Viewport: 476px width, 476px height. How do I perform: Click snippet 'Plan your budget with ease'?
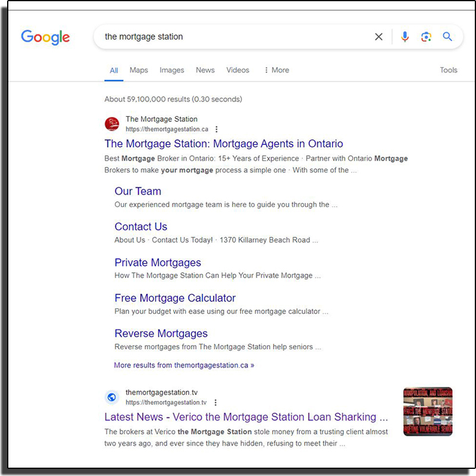tap(221, 311)
